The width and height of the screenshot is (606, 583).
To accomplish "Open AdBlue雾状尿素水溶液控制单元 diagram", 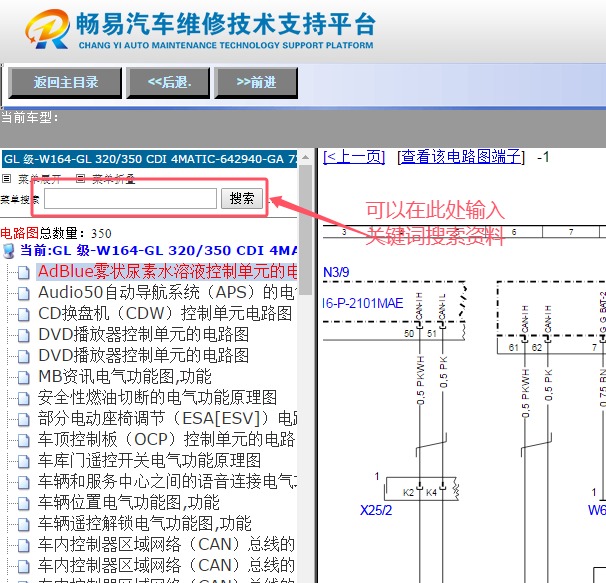I will click(167, 271).
